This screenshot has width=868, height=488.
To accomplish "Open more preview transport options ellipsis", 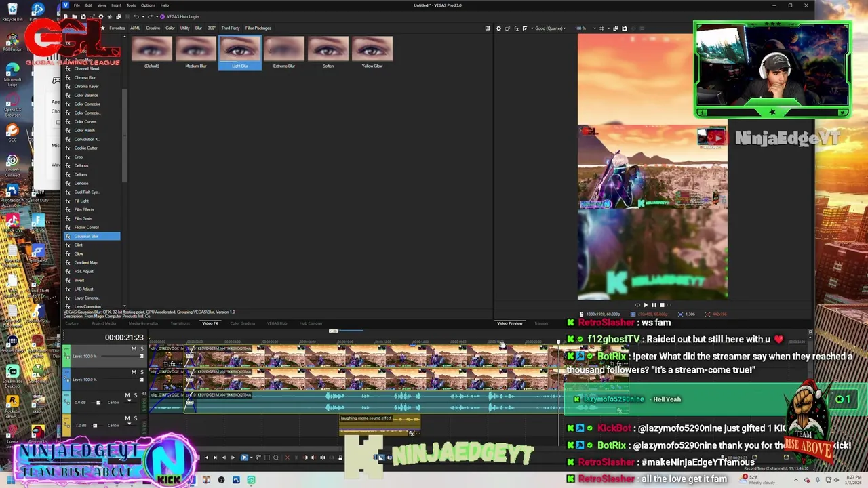I will tap(669, 305).
